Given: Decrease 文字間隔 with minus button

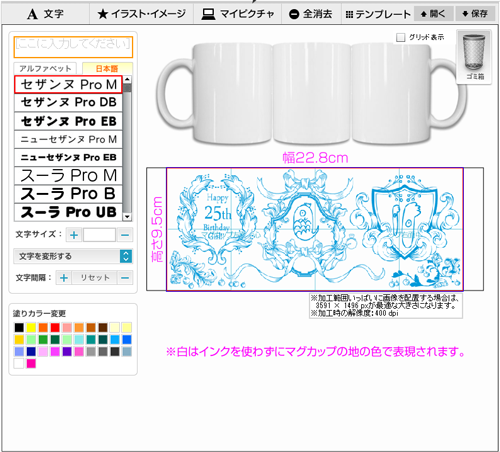Looking at the screenshot, I should pos(125,278).
